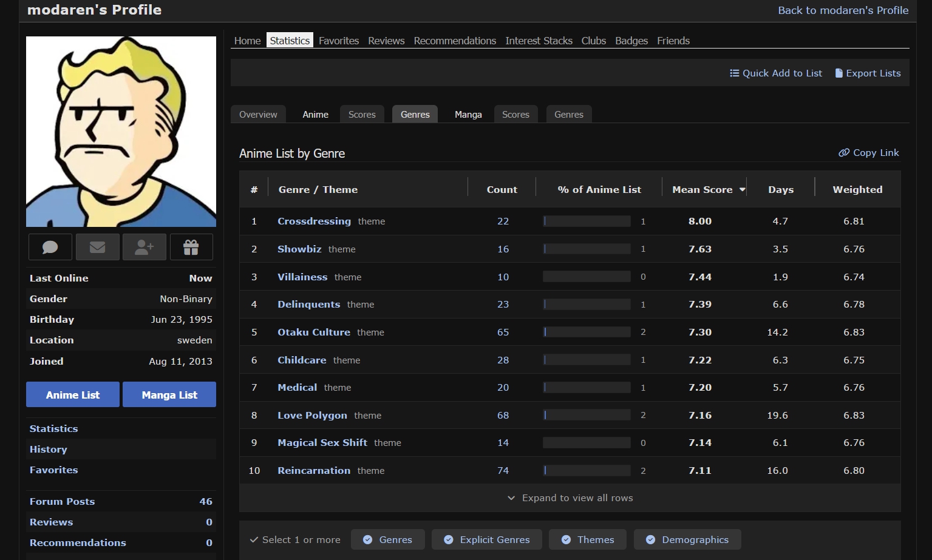Open the Clubs tab
This screenshot has height=560, width=932.
(x=594, y=41)
